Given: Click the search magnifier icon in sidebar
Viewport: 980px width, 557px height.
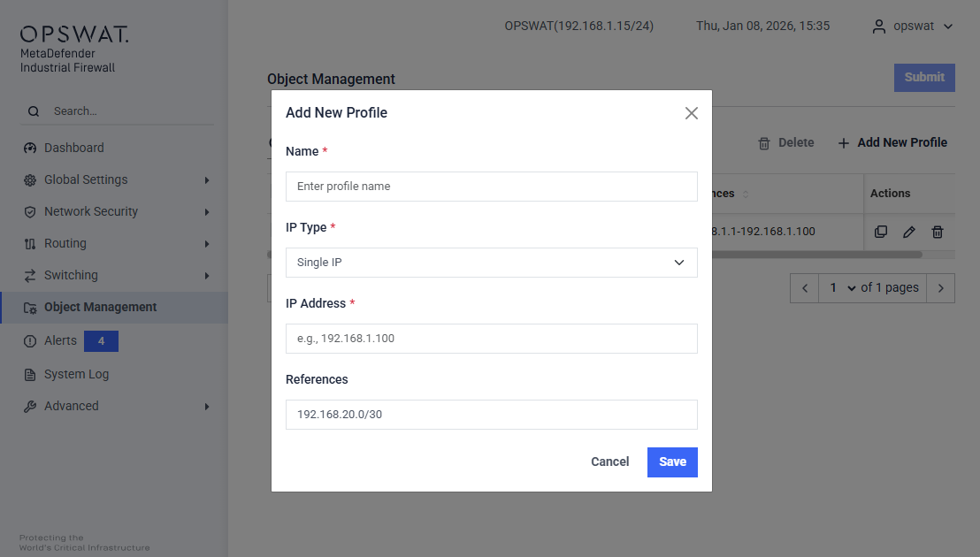Looking at the screenshot, I should point(34,111).
